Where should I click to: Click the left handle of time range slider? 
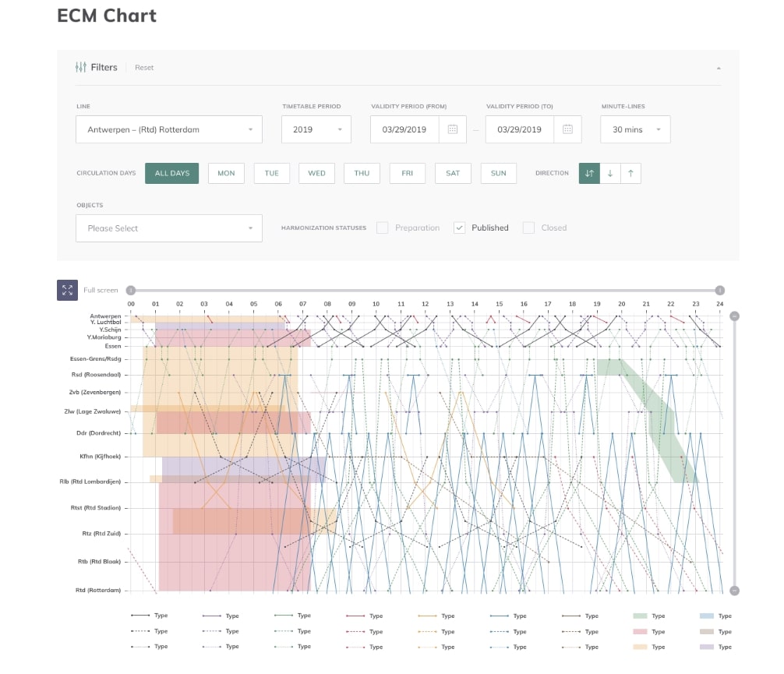(x=131, y=290)
